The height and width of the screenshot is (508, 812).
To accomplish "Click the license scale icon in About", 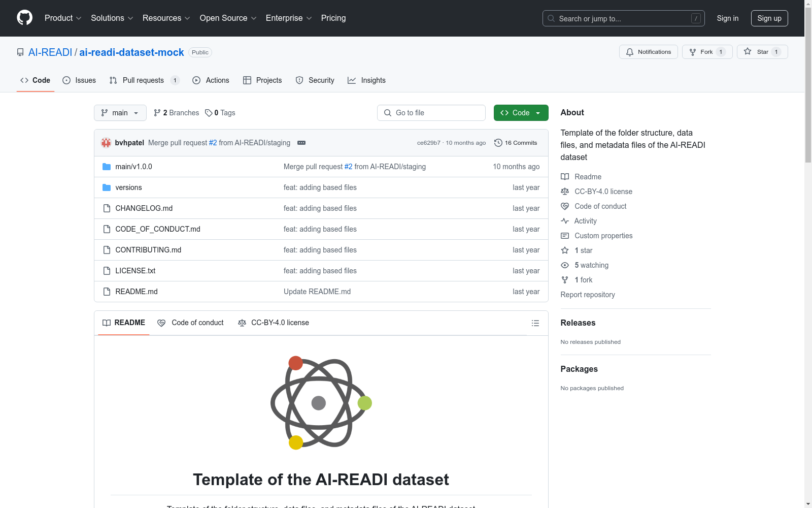I will [565, 192].
